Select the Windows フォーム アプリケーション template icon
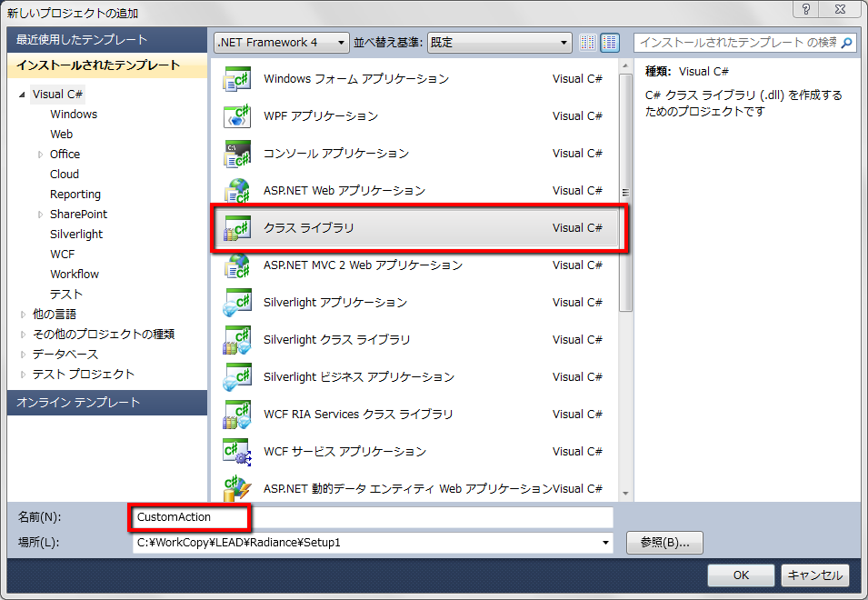The image size is (868, 600). point(237,78)
